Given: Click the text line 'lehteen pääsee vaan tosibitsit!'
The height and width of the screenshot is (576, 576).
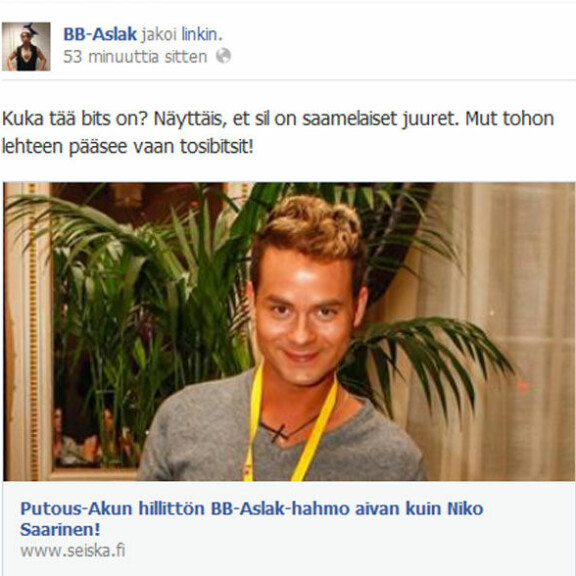Looking at the screenshot, I should [x=127, y=147].
